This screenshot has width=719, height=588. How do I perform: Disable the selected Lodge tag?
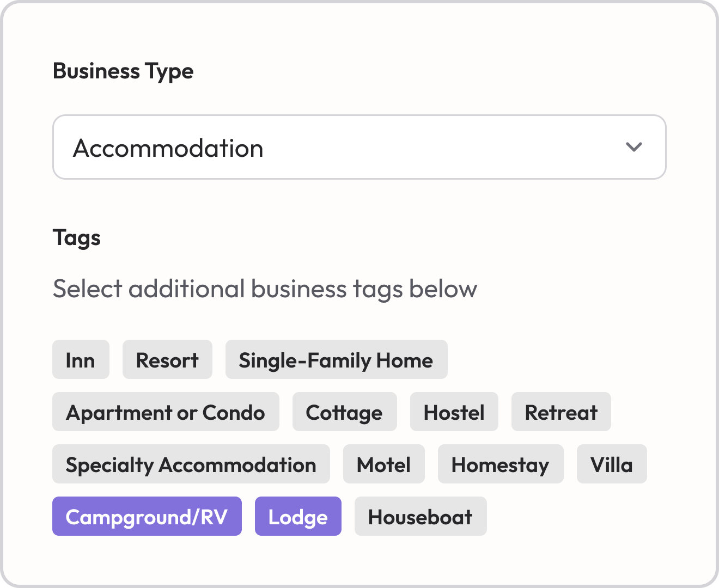pos(298,517)
